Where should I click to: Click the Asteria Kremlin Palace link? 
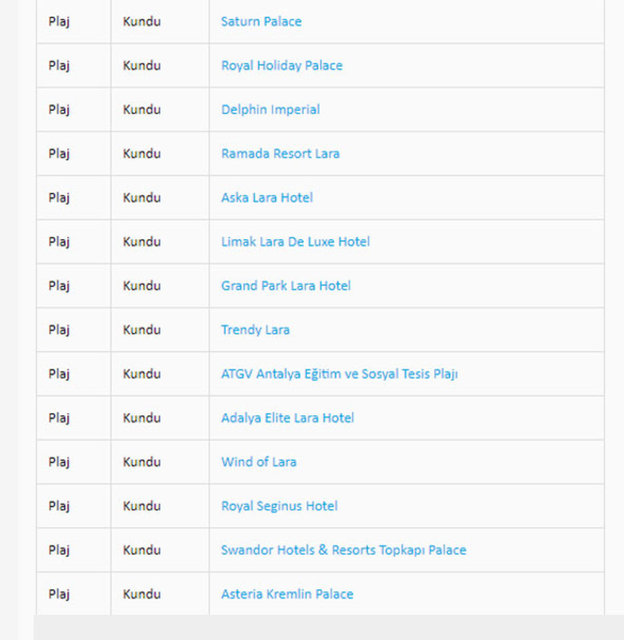point(287,594)
